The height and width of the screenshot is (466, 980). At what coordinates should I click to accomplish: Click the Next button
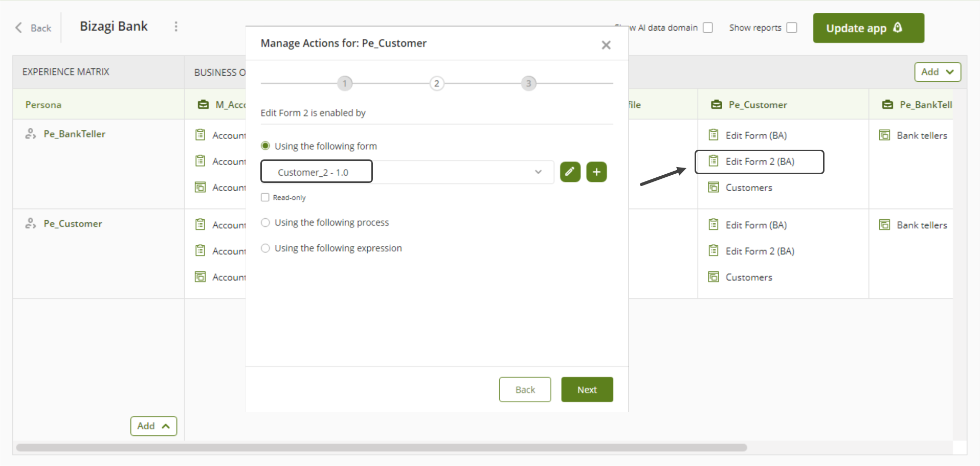point(587,390)
